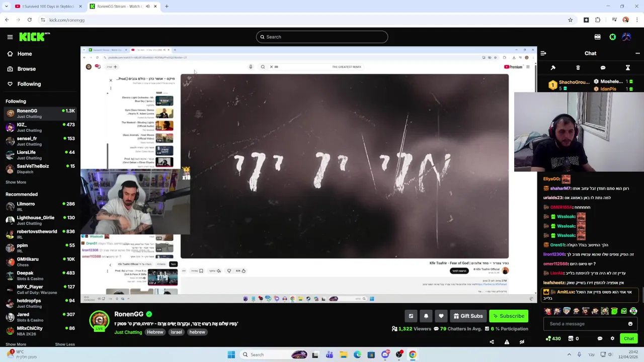Open Chrome three-dot menu

(x=637, y=20)
